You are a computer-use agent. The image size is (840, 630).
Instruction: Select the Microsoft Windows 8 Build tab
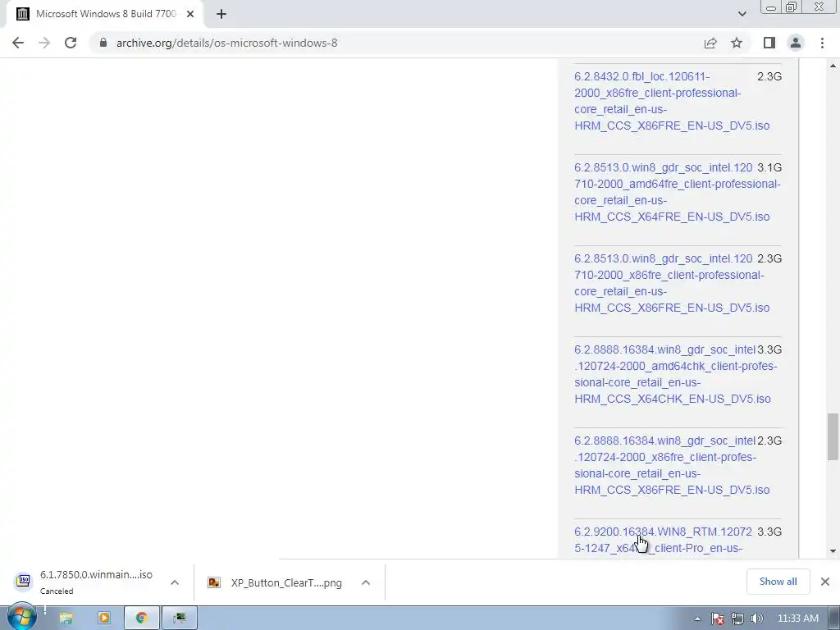(105, 14)
